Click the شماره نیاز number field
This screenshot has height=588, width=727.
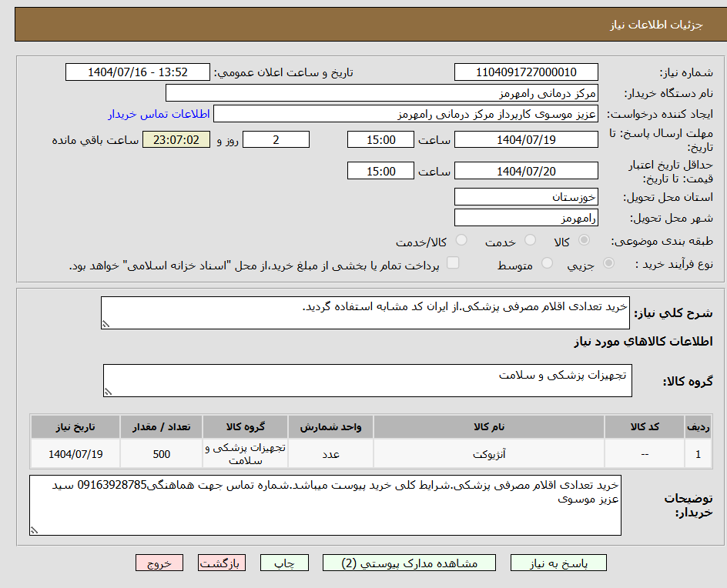(x=526, y=72)
